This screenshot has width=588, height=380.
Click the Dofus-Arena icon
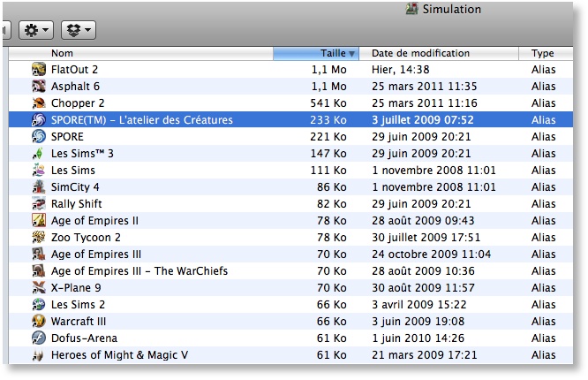39,338
